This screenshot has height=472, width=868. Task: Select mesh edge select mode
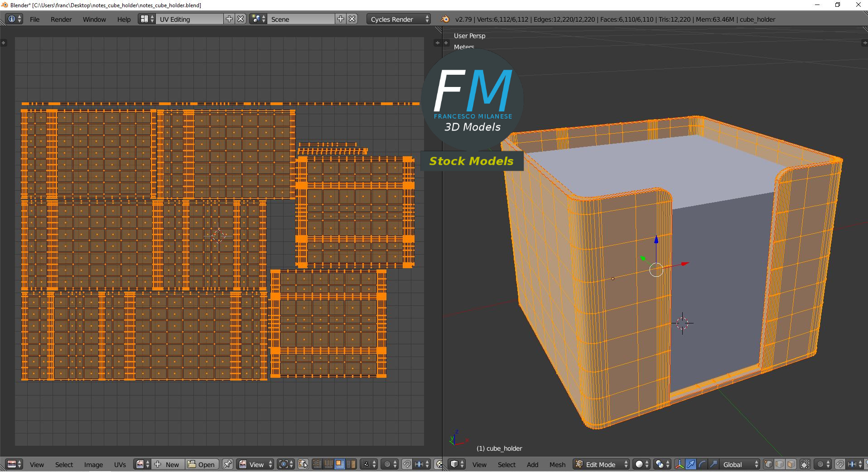(780, 464)
